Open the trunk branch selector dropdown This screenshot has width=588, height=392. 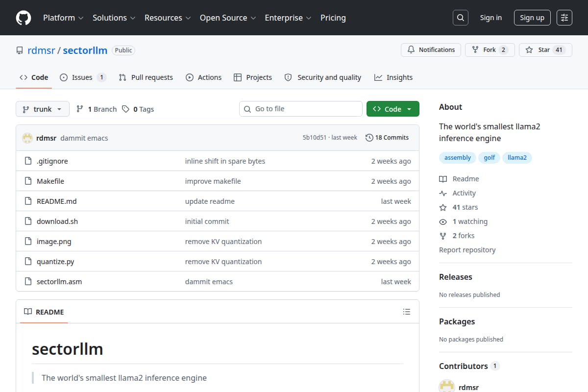43,109
